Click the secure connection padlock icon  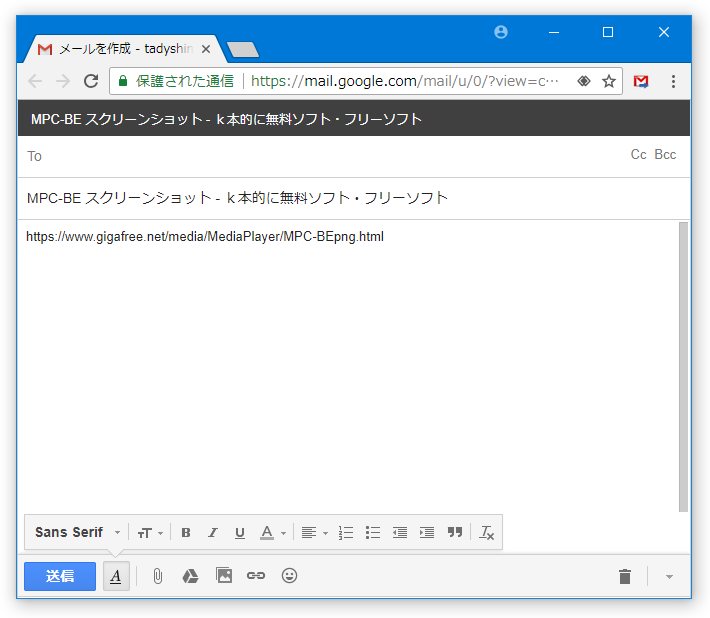[123, 81]
